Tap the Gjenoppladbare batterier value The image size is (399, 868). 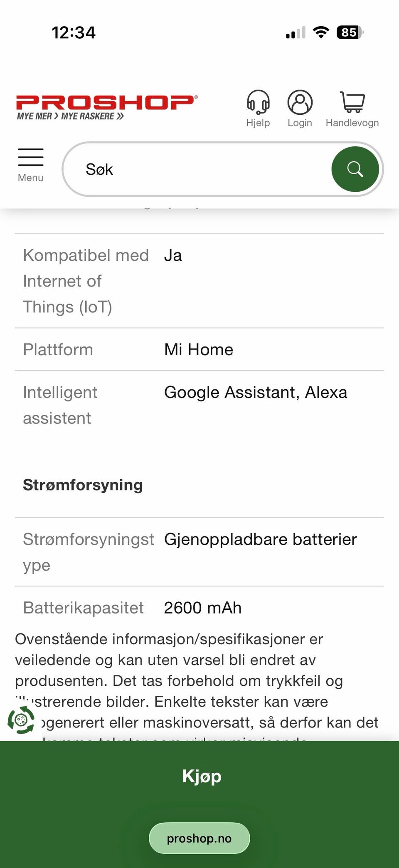click(x=261, y=539)
